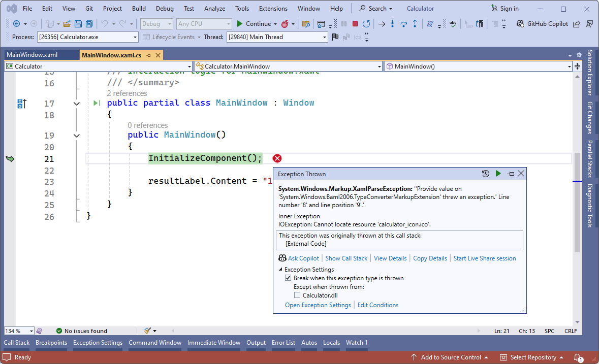Screen dimensions: 599x364
Task: Open the Search dropdown in title bar
Action: pyautogui.click(x=375, y=9)
